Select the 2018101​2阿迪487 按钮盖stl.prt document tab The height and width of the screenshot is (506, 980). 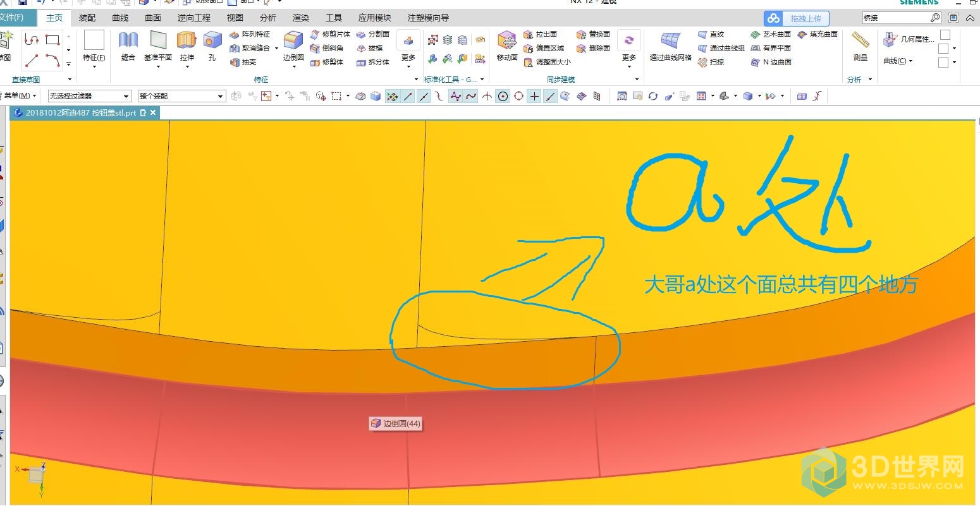[x=85, y=113]
